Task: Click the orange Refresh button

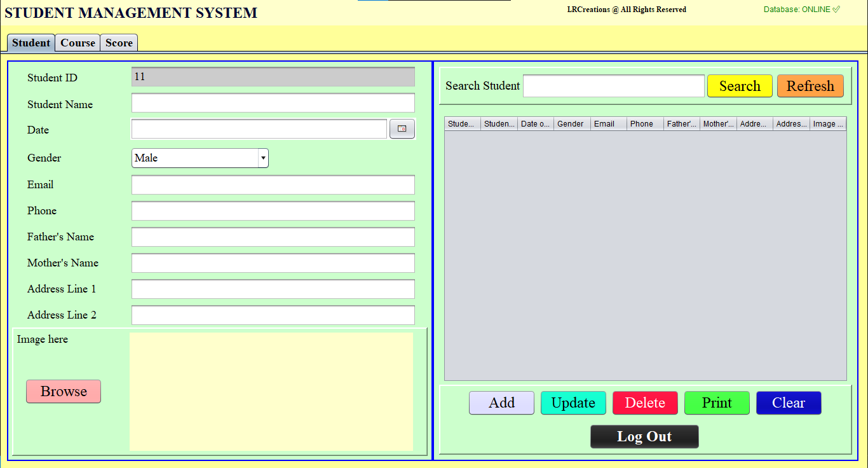Action: (x=810, y=86)
